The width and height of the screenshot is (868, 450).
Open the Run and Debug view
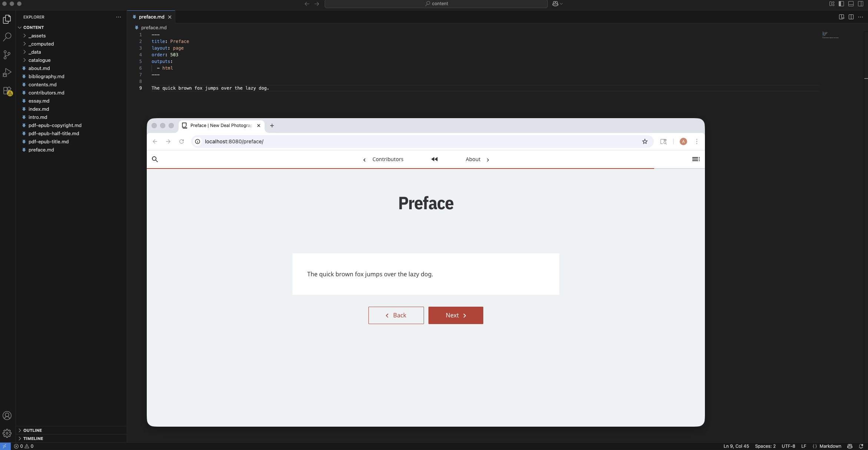pyautogui.click(x=7, y=73)
